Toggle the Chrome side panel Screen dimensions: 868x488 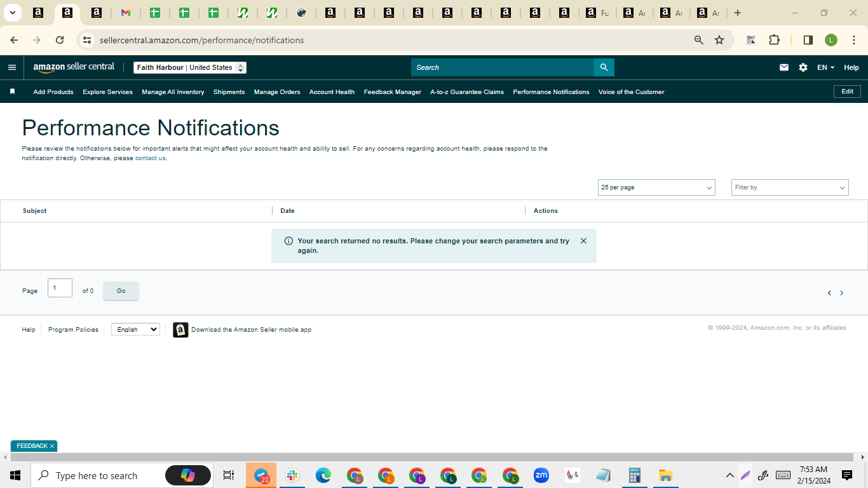(x=808, y=40)
